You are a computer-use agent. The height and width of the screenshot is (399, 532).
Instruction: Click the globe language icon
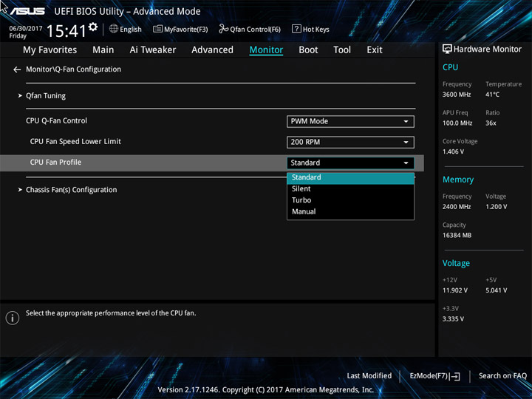click(x=114, y=29)
